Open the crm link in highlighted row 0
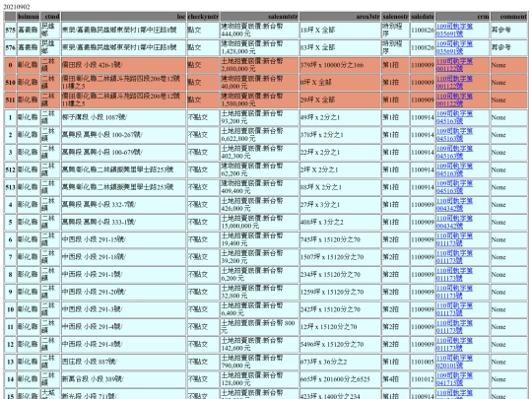The height and width of the screenshot is (399, 532). pos(454,65)
